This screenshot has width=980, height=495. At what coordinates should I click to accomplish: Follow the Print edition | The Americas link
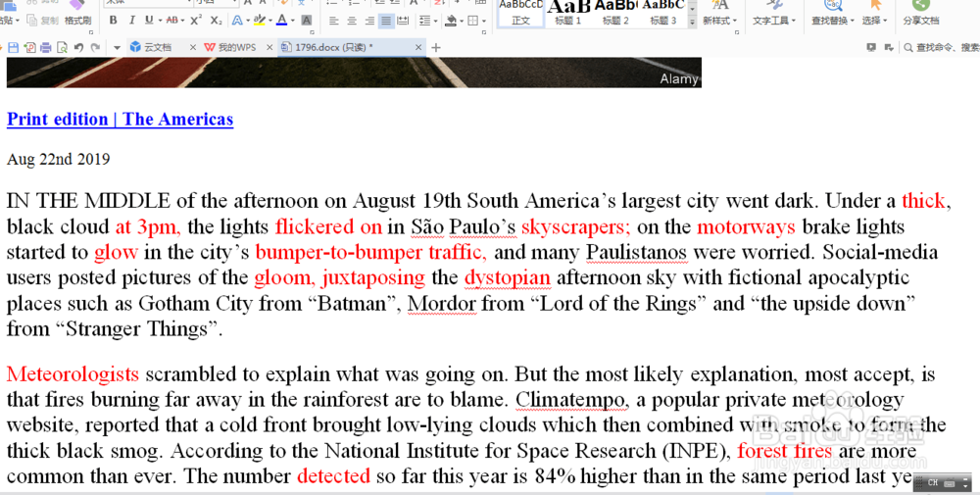point(120,119)
